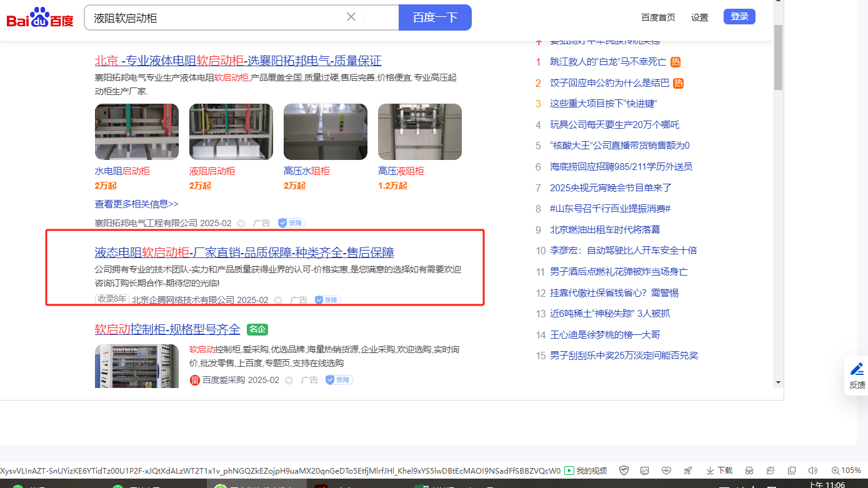Open hot search 近6吨稀土"神秘失踪" 3人被抓
Image resolution: width=868 pixels, height=488 pixels.
pyautogui.click(x=610, y=314)
